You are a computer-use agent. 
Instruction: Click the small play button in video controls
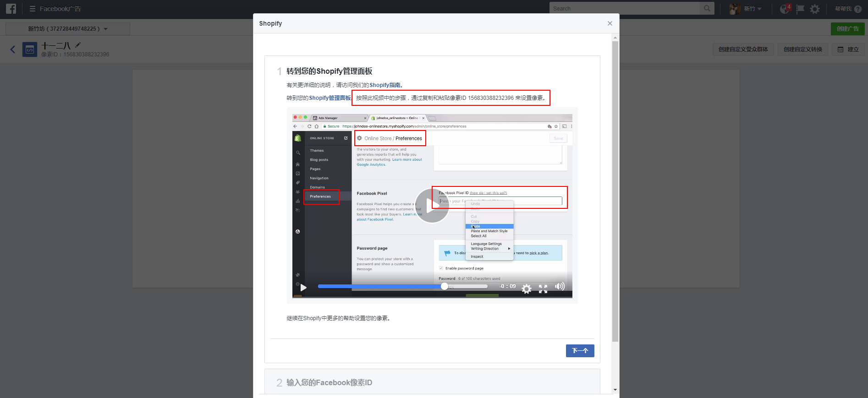303,288
